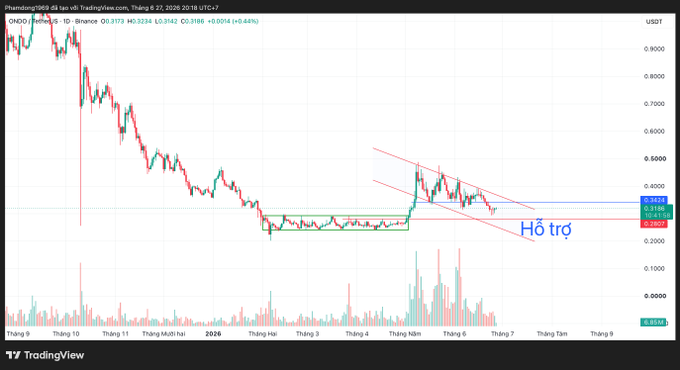Image resolution: width=680 pixels, height=370 pixels.
Task: Click the low value L0.3142
Action: coord(166,21)
